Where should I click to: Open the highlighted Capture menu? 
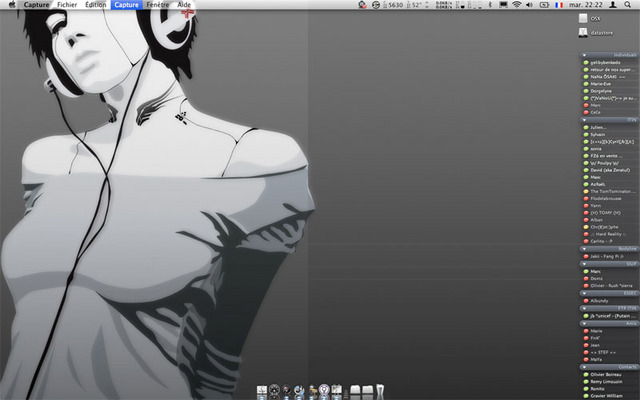pos(126,5)
